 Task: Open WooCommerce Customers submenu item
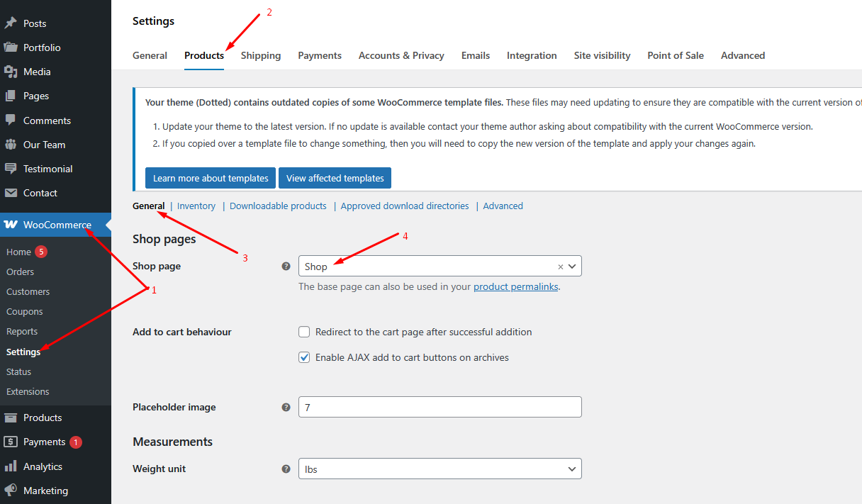[x=28, y=291]
